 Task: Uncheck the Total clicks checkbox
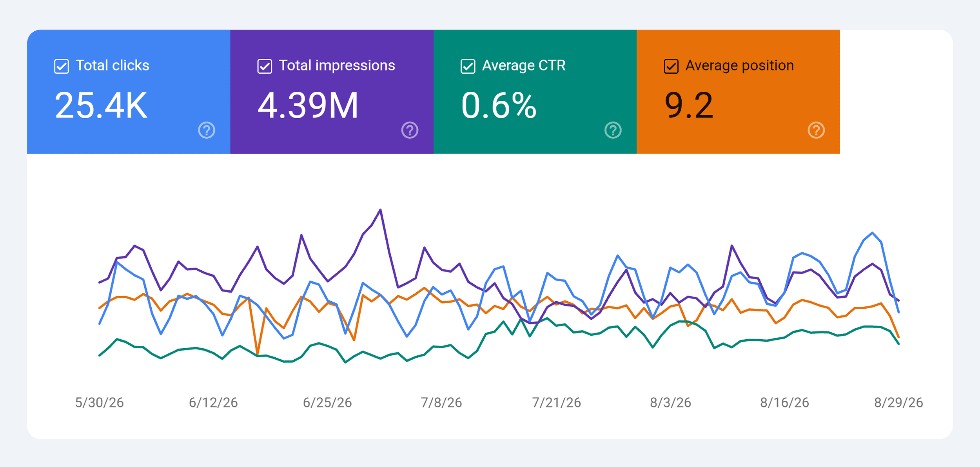(x=62, y=66)
